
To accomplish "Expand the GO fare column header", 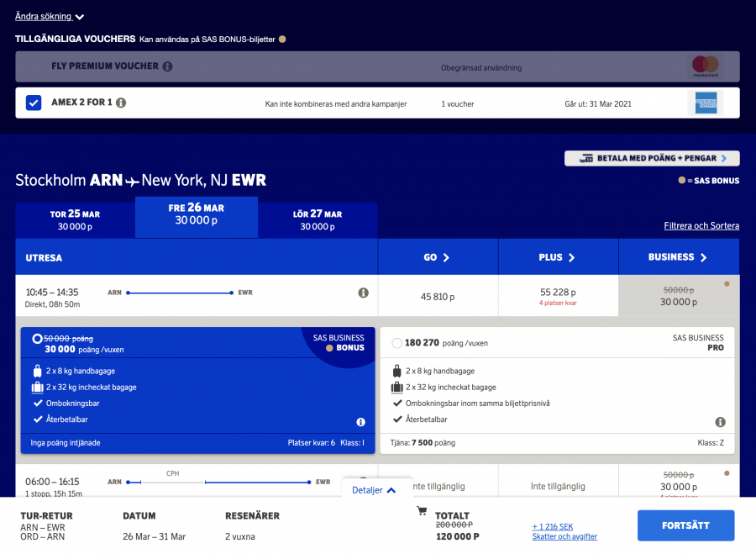I will point(437,257).
